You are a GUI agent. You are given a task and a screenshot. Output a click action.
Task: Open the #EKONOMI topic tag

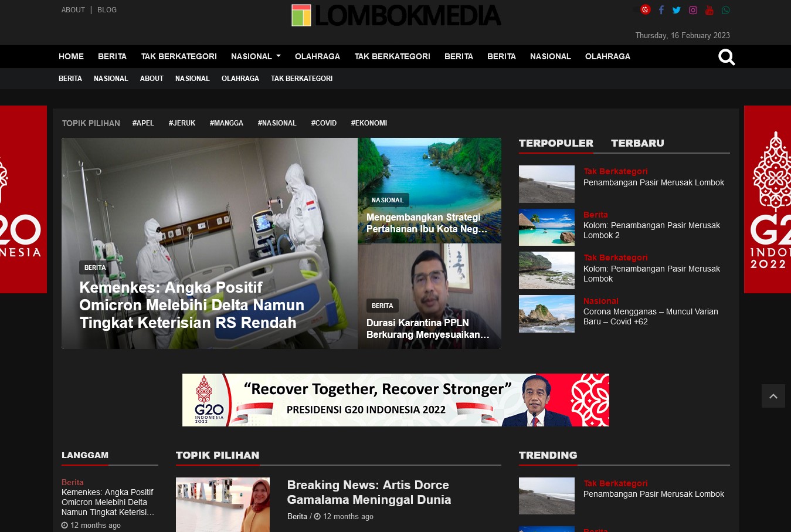369,123
